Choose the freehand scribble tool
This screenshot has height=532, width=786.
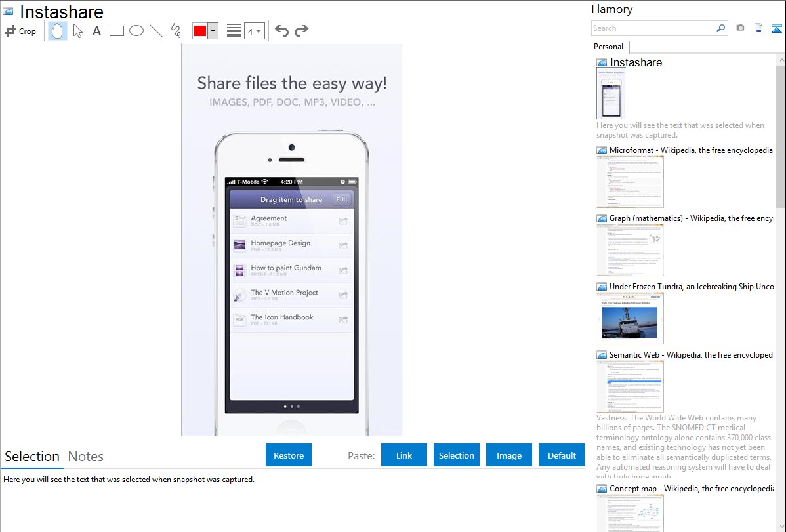[175, 31]
